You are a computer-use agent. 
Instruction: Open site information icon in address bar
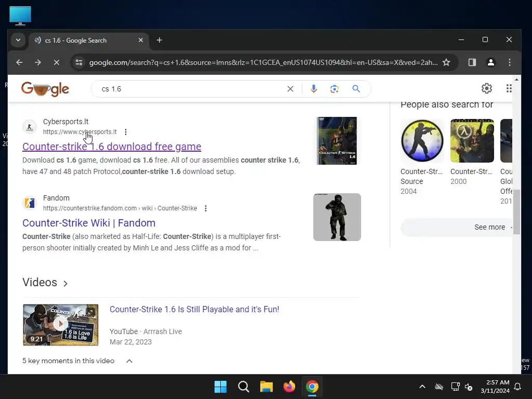[79, 62]
